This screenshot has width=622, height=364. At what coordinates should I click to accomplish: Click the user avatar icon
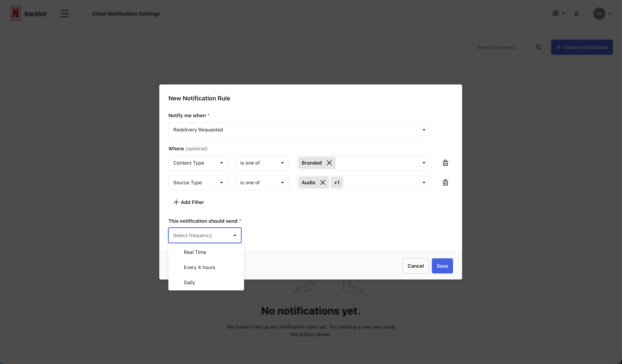[x=599, y=14]
